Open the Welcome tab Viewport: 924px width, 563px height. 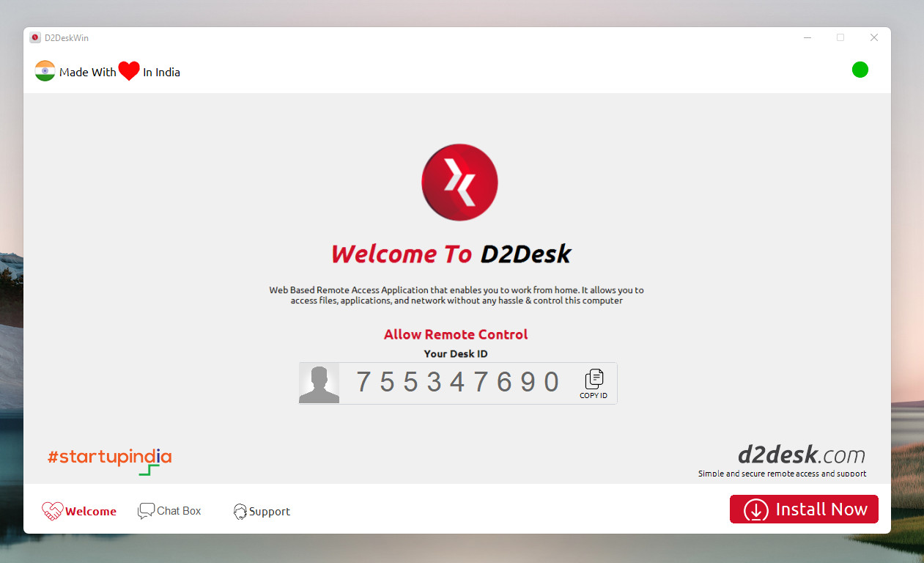(79, 511)
